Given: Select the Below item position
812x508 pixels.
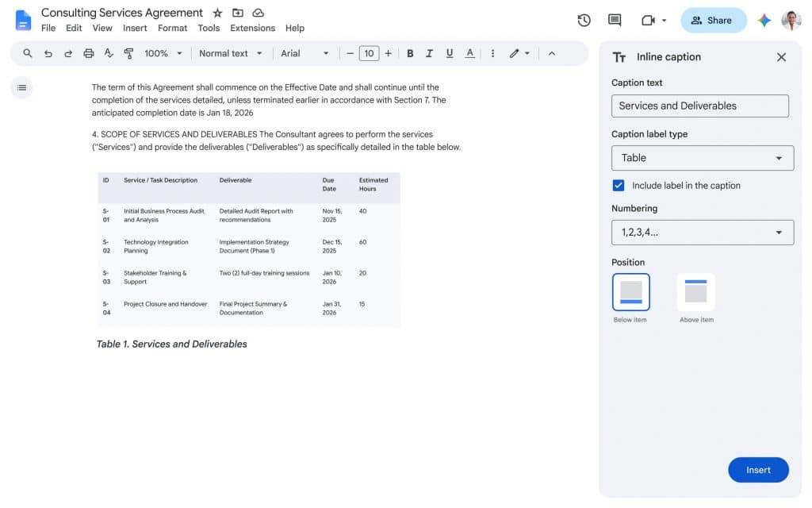Looking at the screenshot, I should point(630,292).
